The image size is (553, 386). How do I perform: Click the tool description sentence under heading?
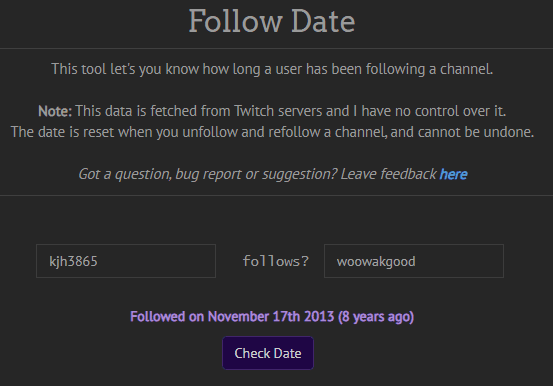[272, 69]
